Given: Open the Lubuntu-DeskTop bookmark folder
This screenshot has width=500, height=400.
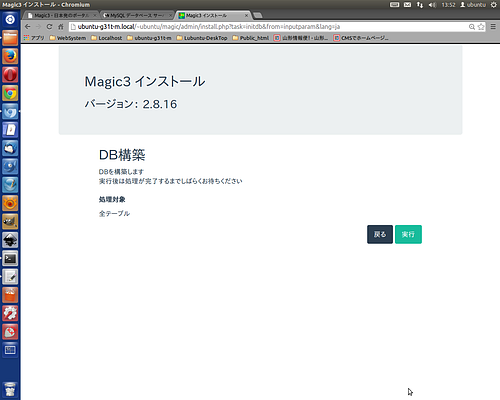Looking at the screenshot, I should [202, 38].
